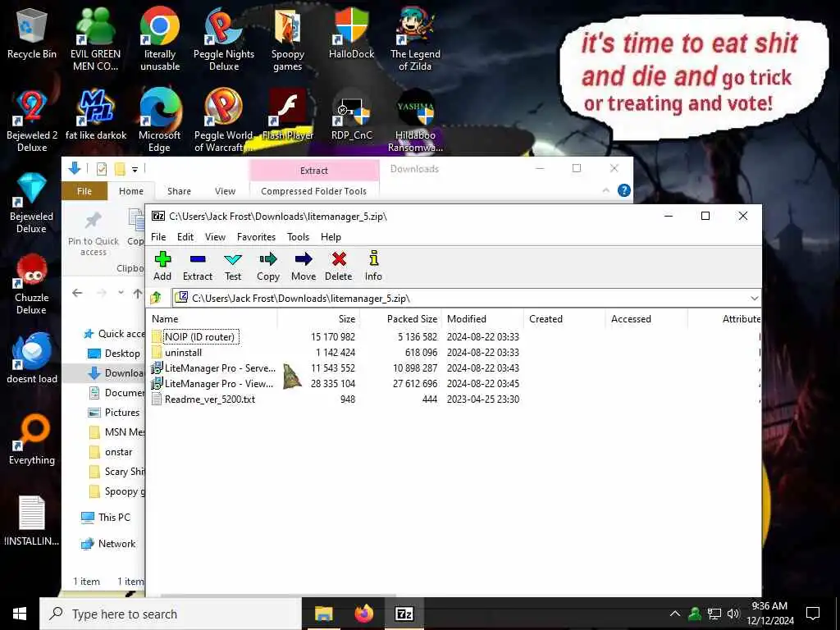Open Customize Quick Access Toolbar dropdown in Explorer
The image size is (840, 630).
(x=135, y=169)
